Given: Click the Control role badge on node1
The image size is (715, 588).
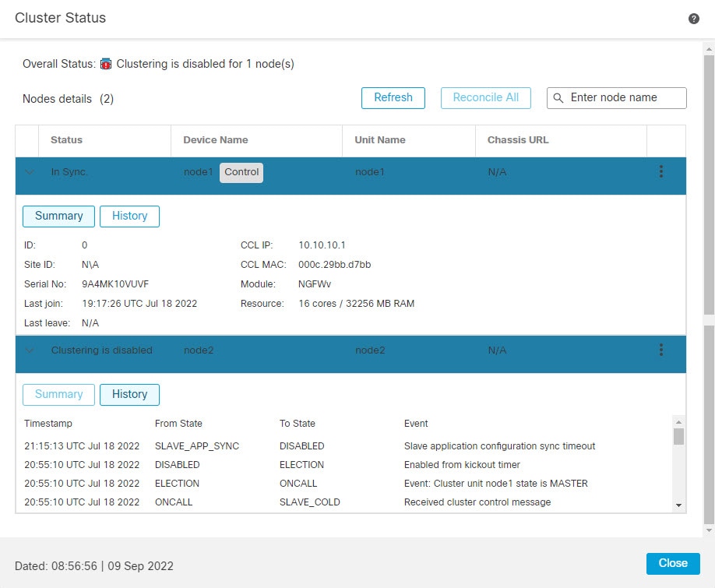Looking at the screenshot, I should pos(241,172).
